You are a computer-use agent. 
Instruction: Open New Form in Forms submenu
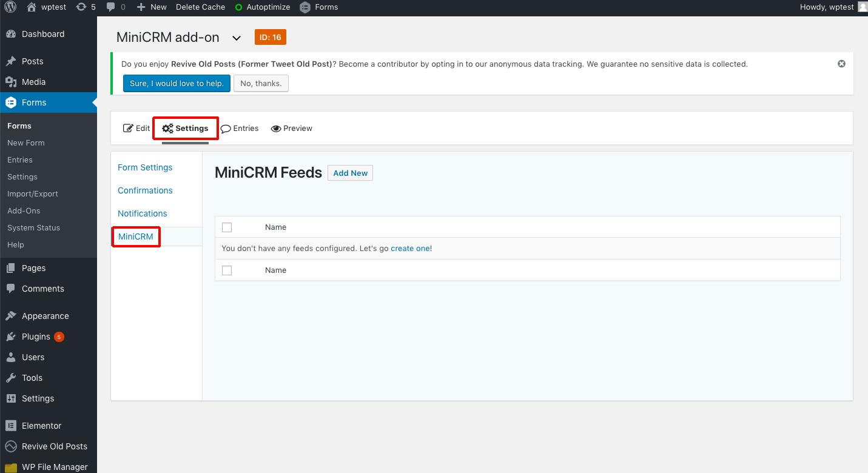click(x=26, y=143)
